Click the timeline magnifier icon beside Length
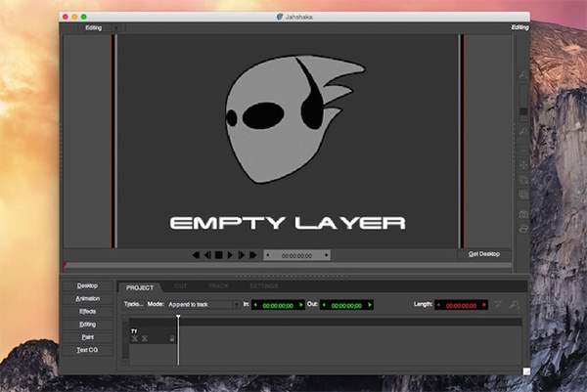587x392 pixels. (515, 304)
